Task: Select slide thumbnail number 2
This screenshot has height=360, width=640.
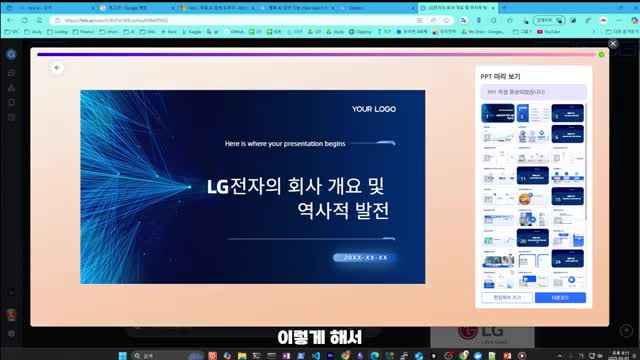Action: click(533, 113)
